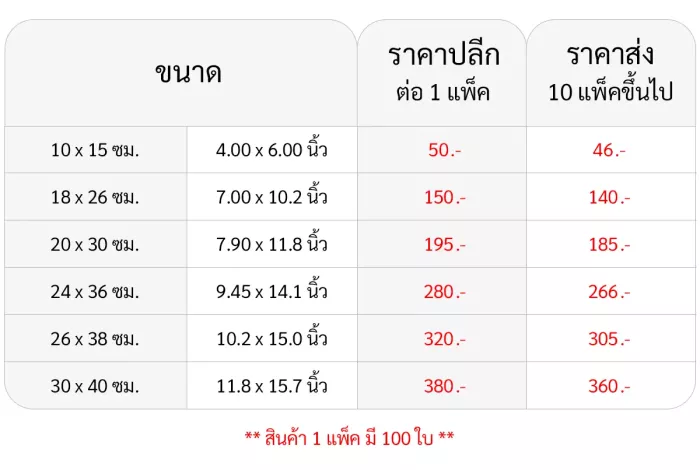Click the 24 x 36 ซม. size cell

pos(95,292)
